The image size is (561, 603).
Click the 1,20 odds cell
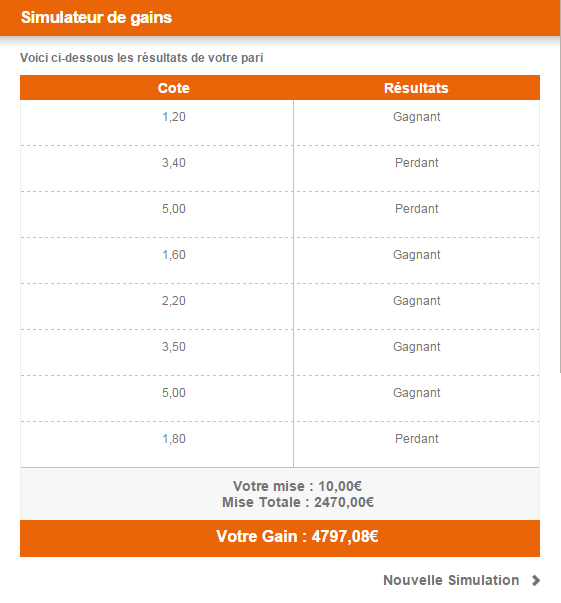coord(174,117)
